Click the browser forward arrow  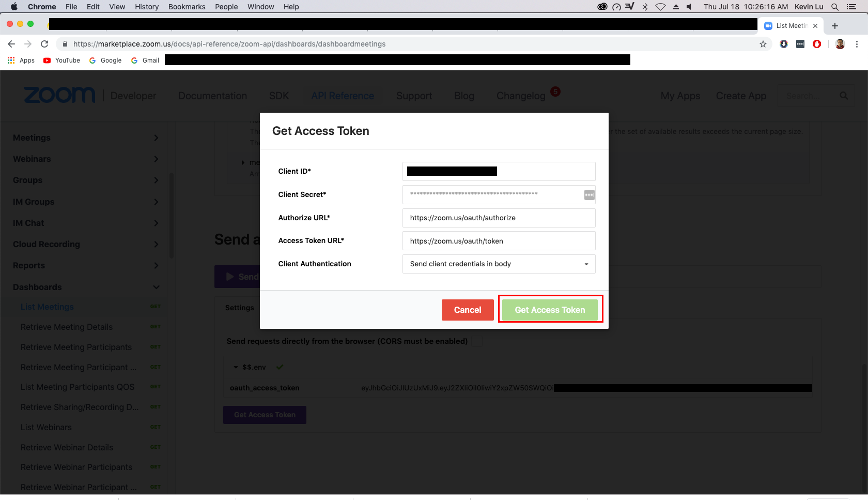(28, 44)
